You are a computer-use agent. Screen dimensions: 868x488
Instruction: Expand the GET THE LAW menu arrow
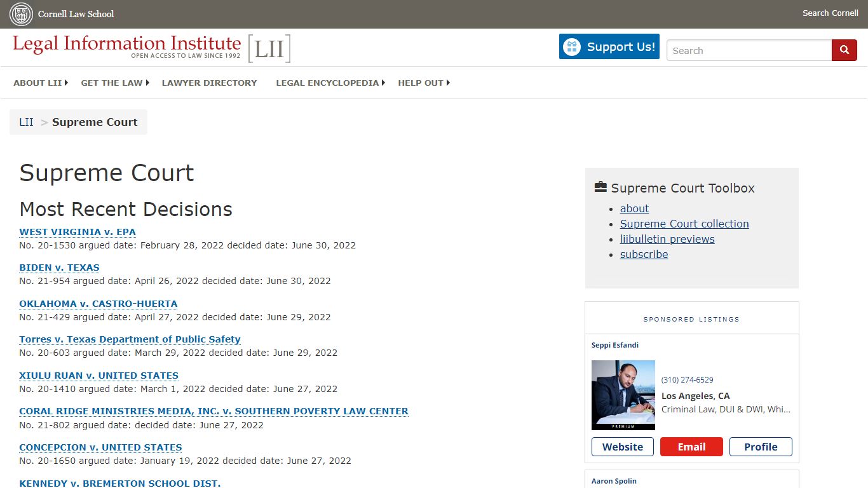[x=147, y=83]
